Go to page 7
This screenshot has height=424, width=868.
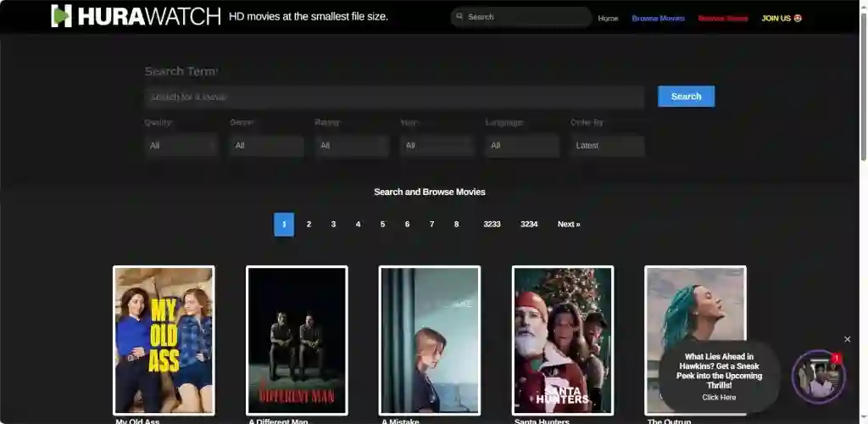click(431, 224)
